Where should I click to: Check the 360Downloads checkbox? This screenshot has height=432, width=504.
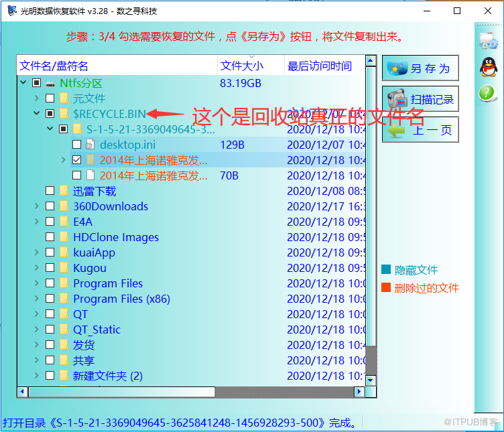[50, 206]
